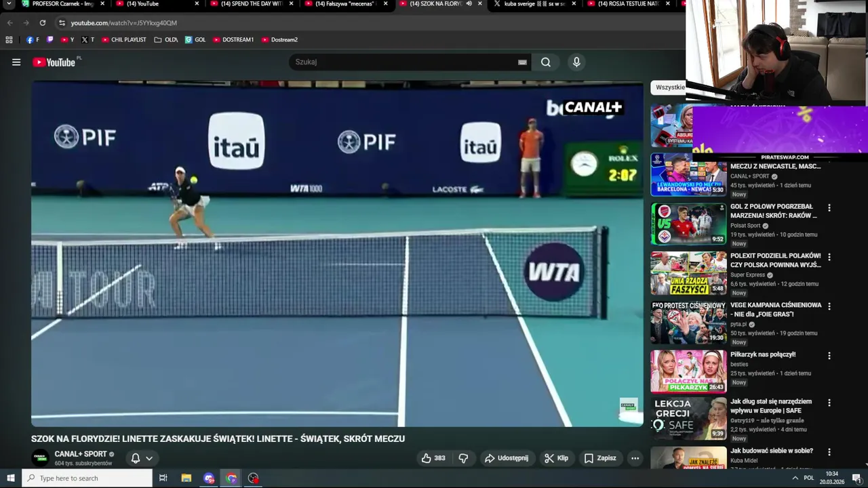This screenshot has height=488, width=868.
Task: Open Twitch bookmark icon
Action: 50,40
